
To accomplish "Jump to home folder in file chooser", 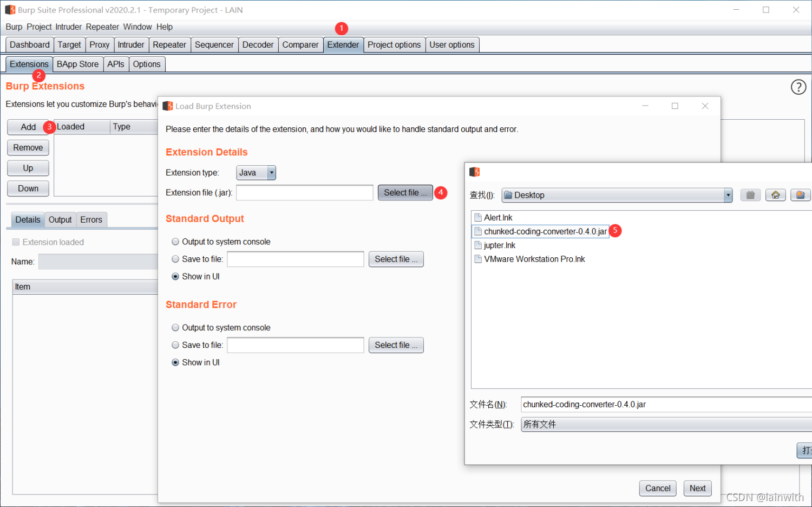I will (776, 195).
